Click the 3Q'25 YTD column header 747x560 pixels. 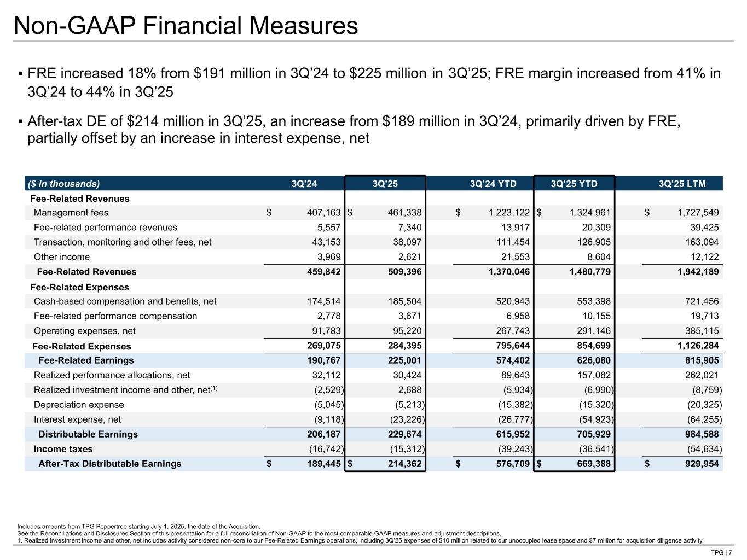click(x=574, y=184)
